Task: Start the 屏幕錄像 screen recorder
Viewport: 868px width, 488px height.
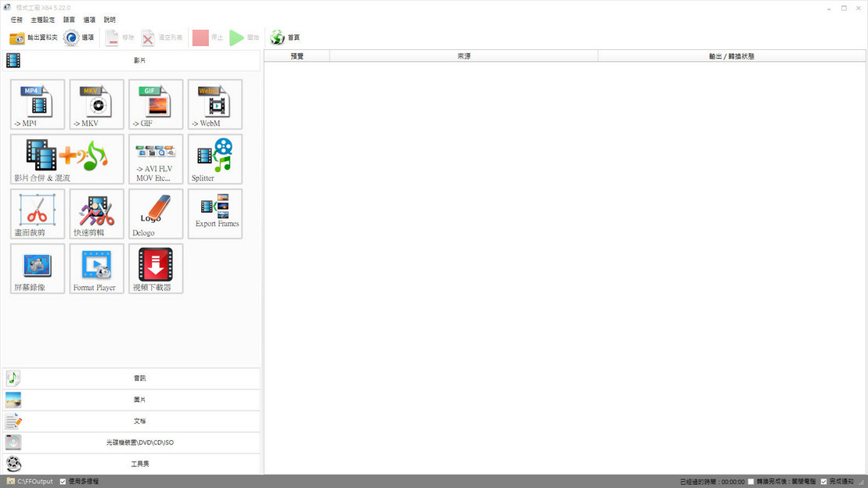Action: pos(38,268)
